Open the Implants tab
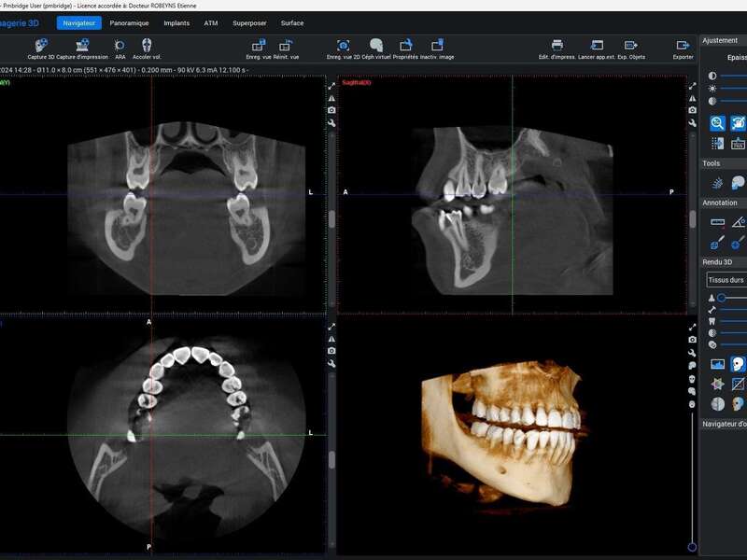 click(x=176, y=22)
